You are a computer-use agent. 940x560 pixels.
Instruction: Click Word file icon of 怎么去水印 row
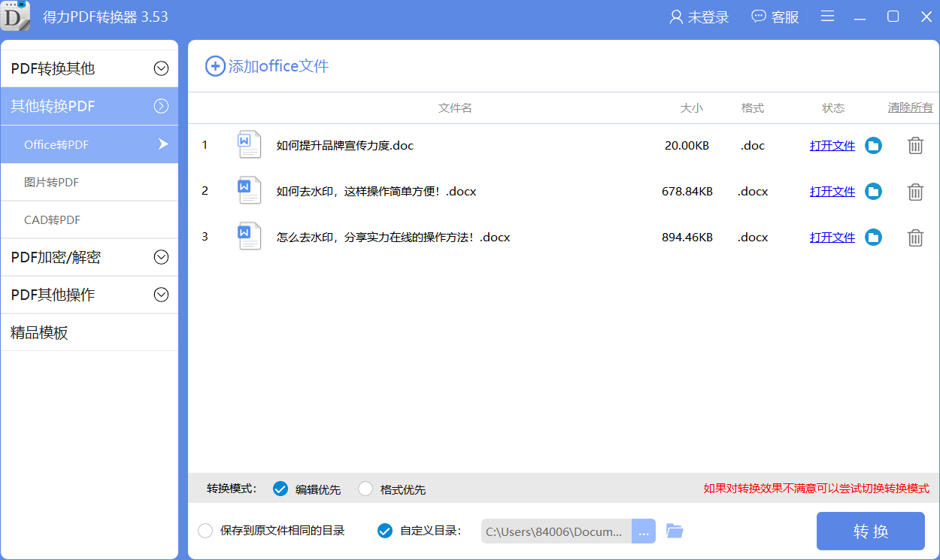click(x=250, y=236)
